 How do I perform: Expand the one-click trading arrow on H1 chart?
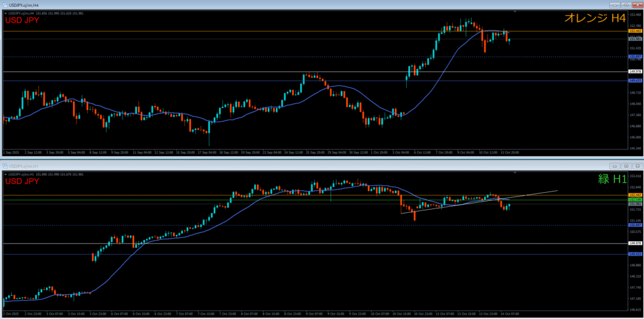(5, 174)
